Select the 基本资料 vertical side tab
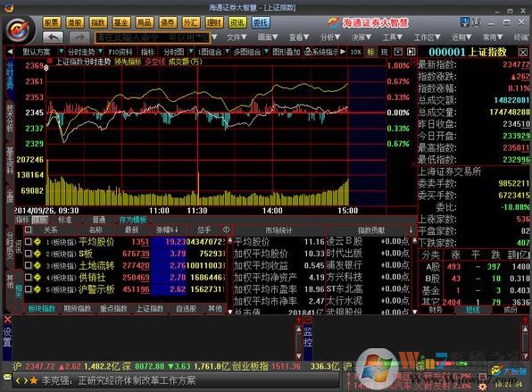Image resolution: width=532 pixels, height=392 pixels. tap(10, 160)
